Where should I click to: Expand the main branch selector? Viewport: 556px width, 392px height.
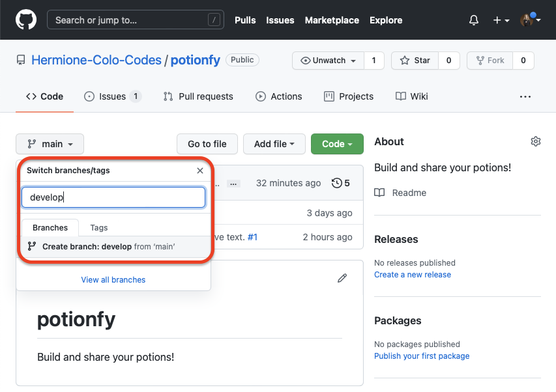[x=50, y=144]
